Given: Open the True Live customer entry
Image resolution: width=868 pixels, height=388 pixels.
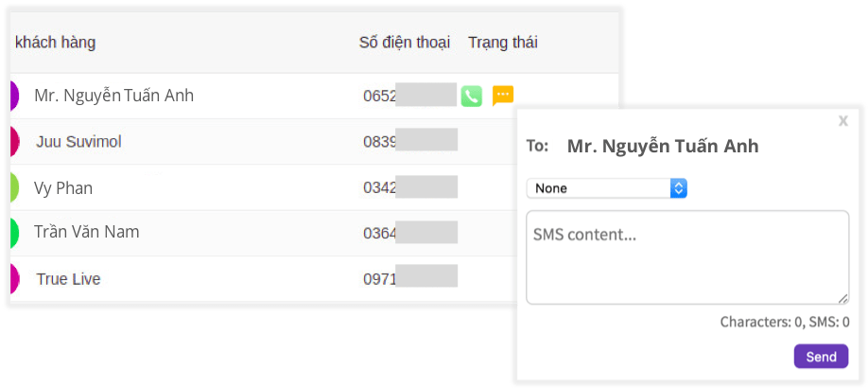Looking at the screenshot, I should pyautogui.click(x=69, y=279).
